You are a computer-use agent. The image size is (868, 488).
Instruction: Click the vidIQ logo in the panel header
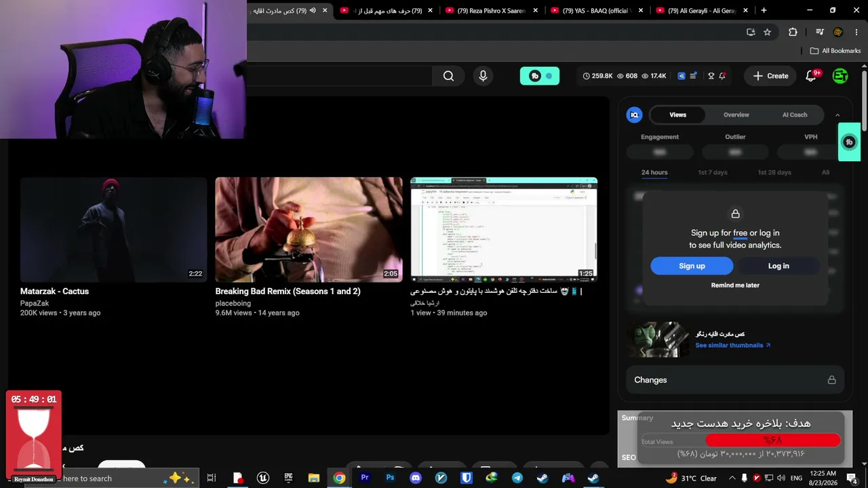coord(634,115)
